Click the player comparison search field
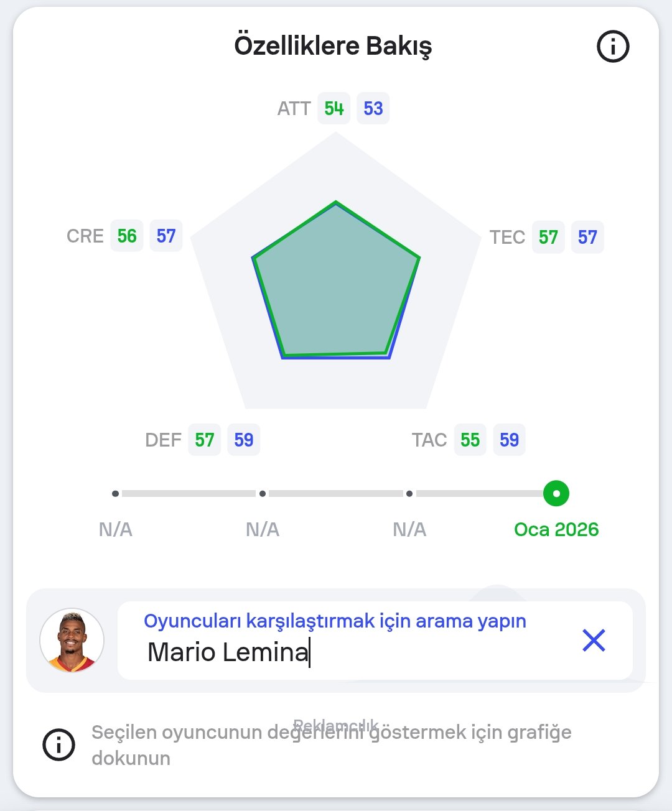The image size is (672, 811). point(348,652)
